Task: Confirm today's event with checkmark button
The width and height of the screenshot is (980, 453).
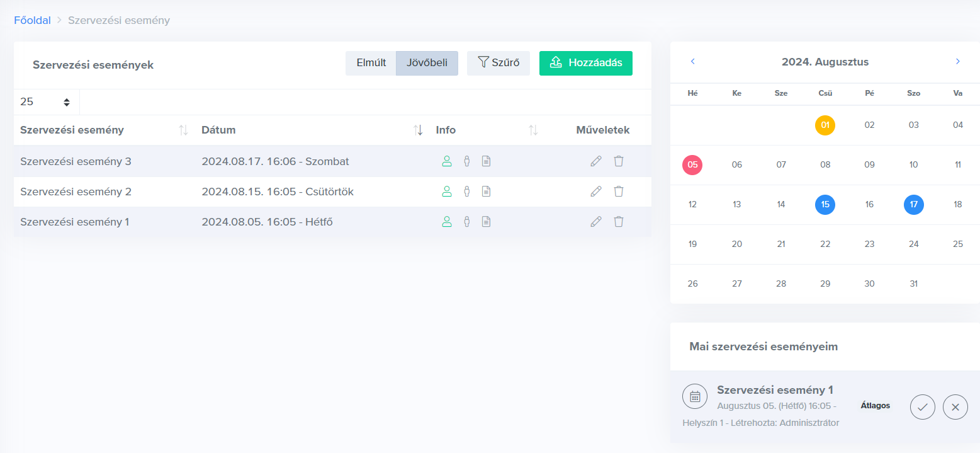Action: point(923,407)
